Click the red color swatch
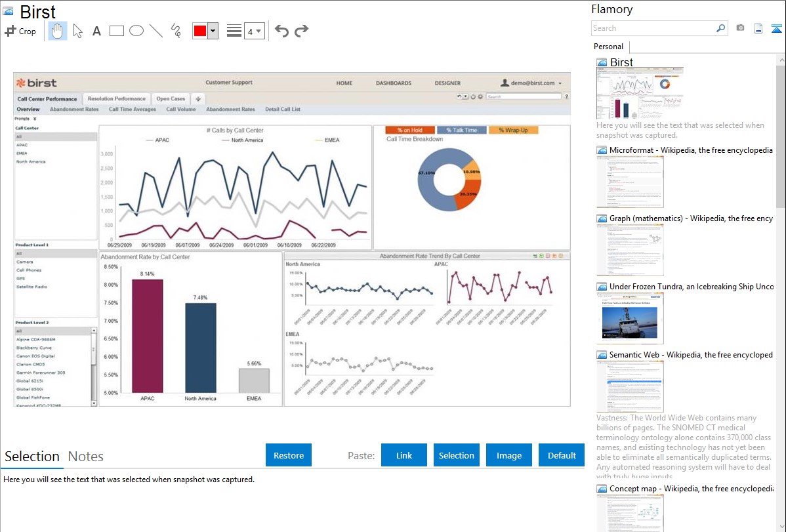The image size is (786, 532). click(200, 31)
